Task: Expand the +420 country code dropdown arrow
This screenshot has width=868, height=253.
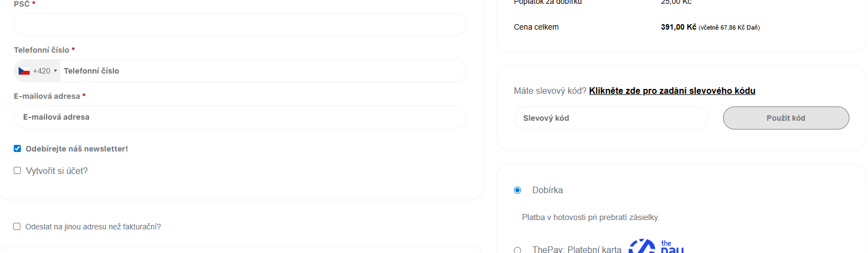Action: 55,71
